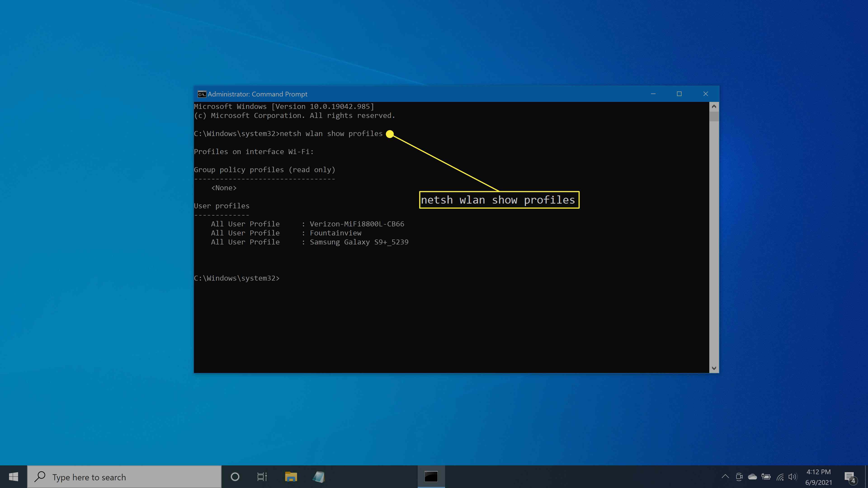
Task: Show hidden system tray icons
Action: (725, 476)
